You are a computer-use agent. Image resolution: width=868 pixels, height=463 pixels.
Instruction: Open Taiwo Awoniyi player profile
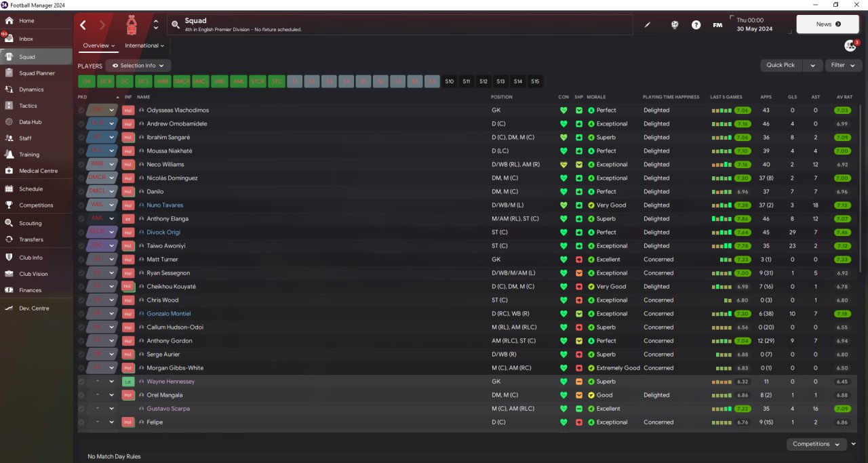click(x=166, y=246)
